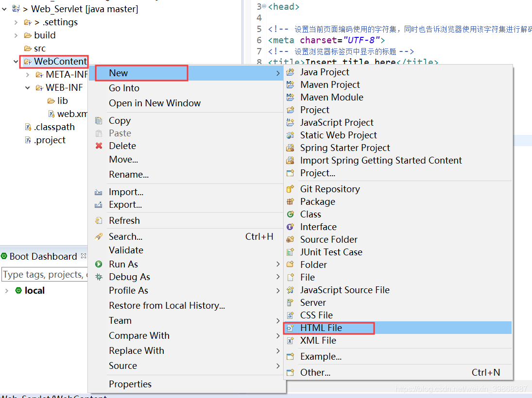Open the Source submenu
Image resolution: width=532 pixels, height=398 pixels.
186,366
